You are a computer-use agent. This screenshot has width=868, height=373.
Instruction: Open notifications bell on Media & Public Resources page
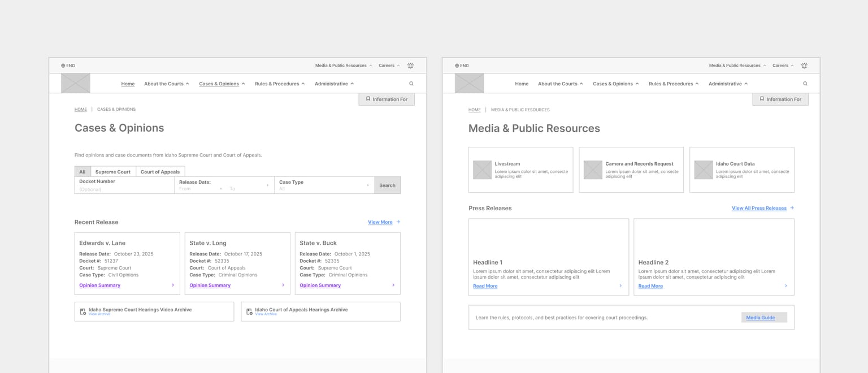click(x=804, y=66)
